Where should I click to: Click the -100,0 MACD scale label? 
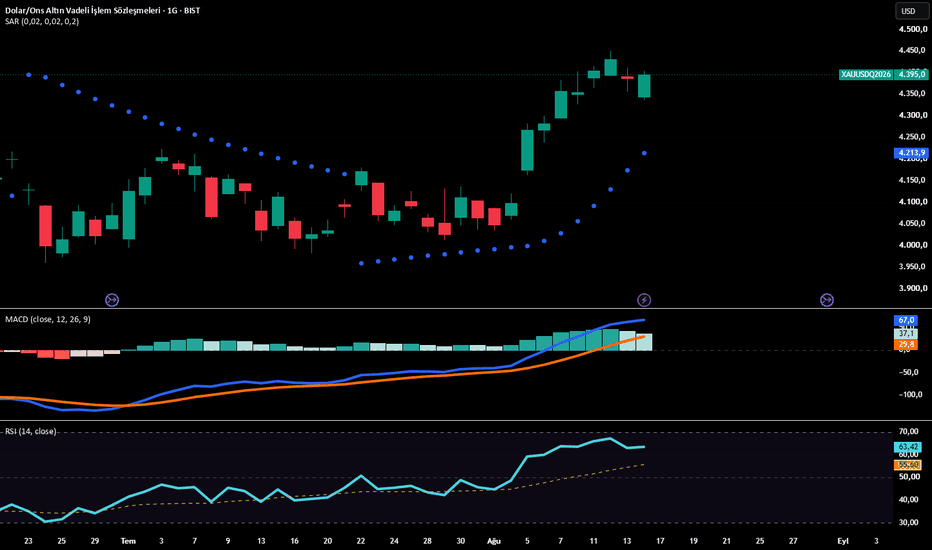click(x=911, y=394)
